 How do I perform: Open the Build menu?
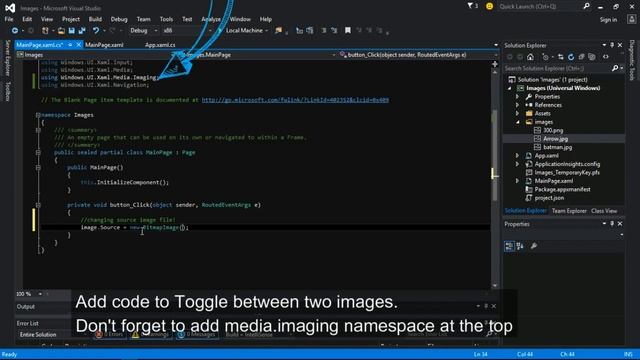point(95,19)
